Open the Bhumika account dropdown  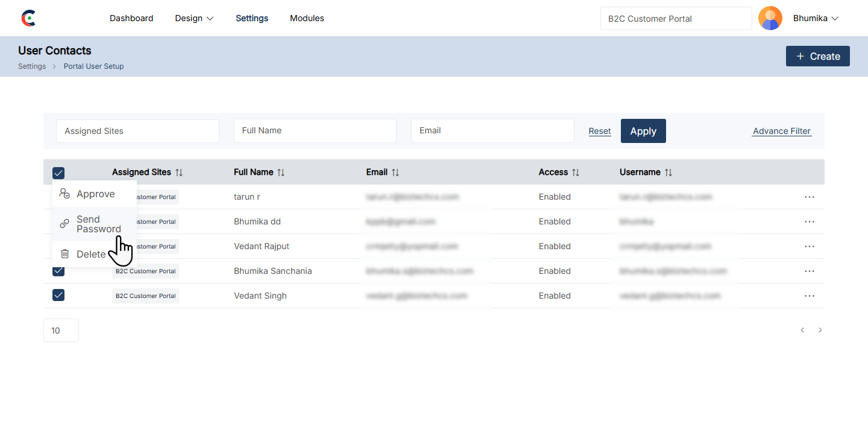pyautogui.click(x=816, y=18)
